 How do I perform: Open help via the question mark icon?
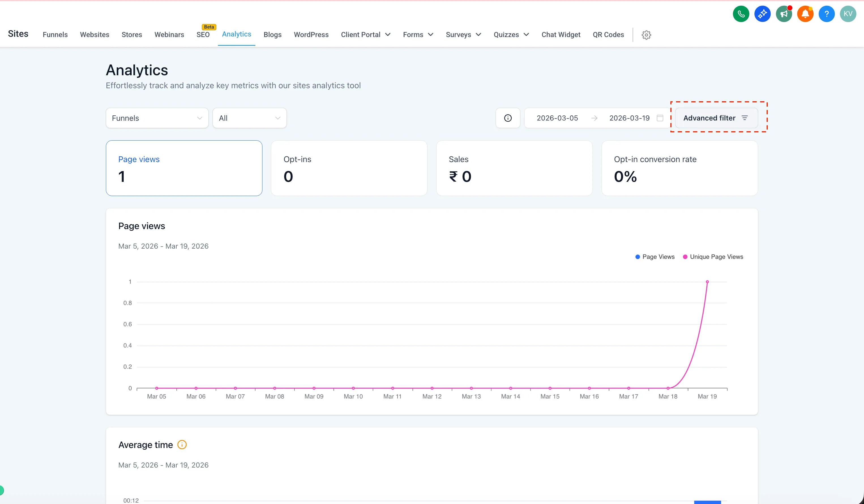(827, 14)
